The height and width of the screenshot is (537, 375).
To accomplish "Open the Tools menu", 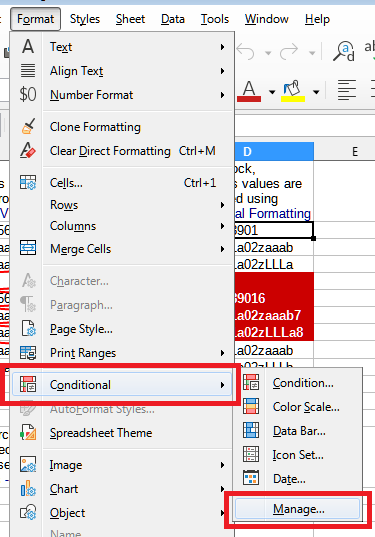I will pos(215,19).
